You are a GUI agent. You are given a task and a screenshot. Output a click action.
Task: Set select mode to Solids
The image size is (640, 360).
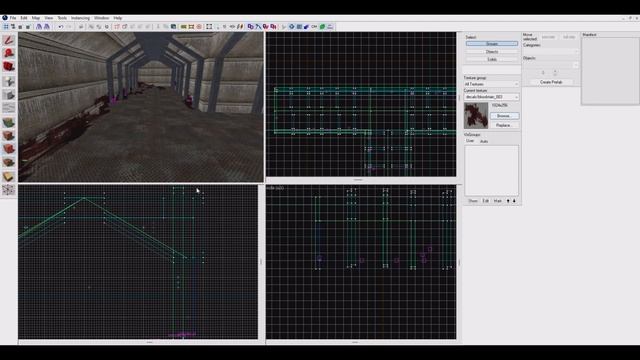click(x=492, y=59)
